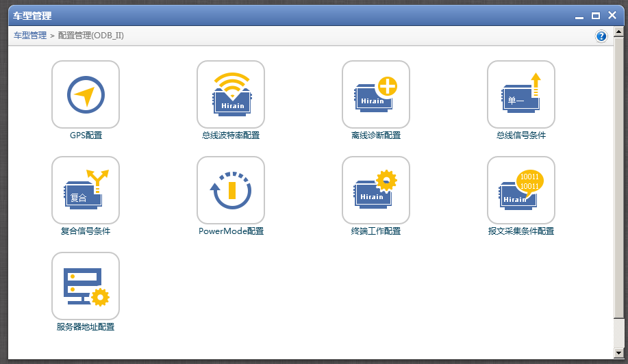
Task: Minimize the 车型管理 window
Action: [579, 16]
